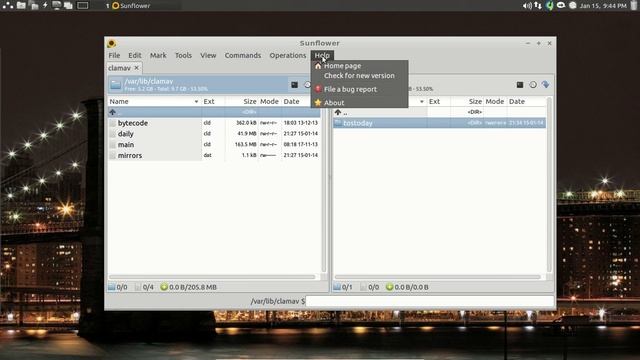Select the daily file

coord(214,134)
